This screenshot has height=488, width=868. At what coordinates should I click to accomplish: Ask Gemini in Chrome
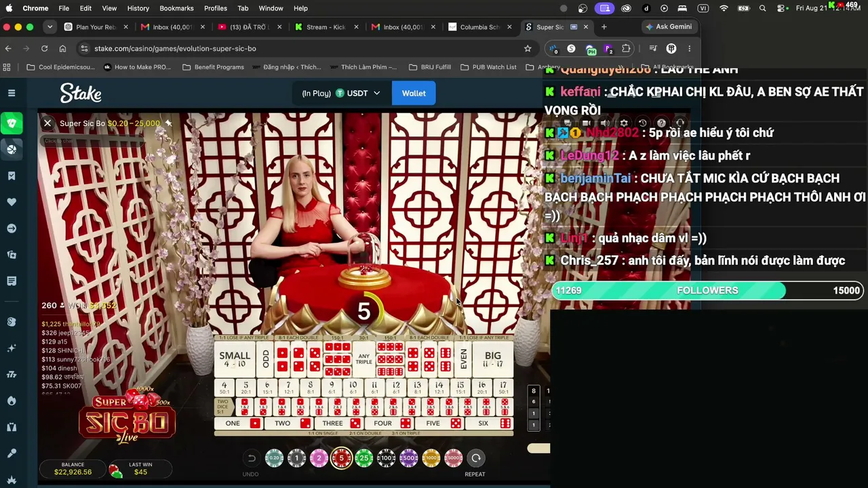click(669, 27)
